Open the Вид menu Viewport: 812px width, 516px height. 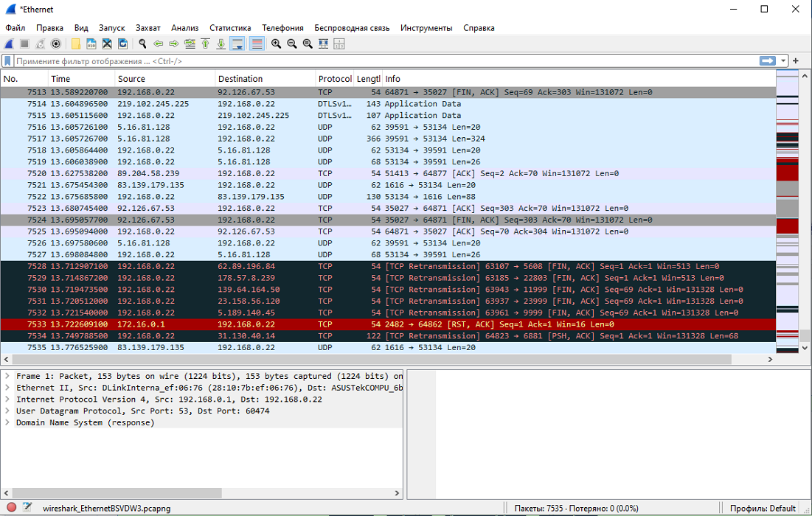coord(81,28)
